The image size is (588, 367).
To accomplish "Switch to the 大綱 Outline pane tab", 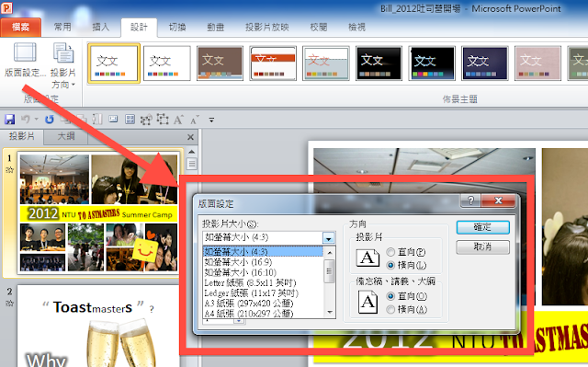I will tap(65, 137).
